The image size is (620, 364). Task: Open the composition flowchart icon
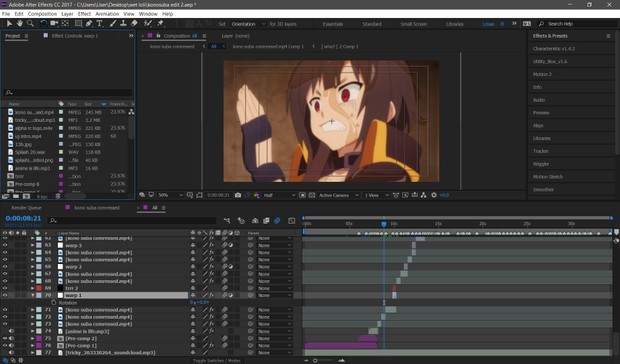click(x=423, y=195)
